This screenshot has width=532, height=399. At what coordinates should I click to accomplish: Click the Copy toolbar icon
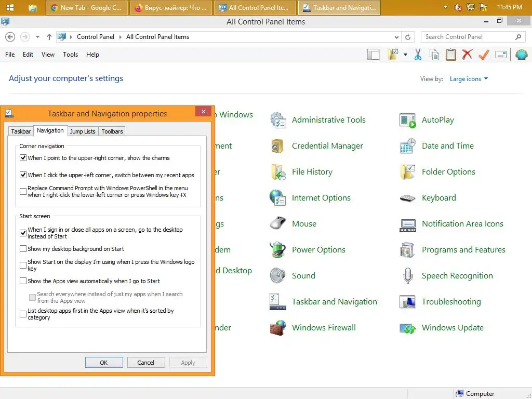(x=434, y=54)
